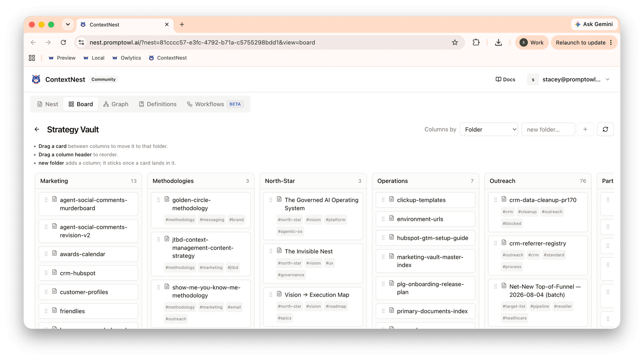Open the Local bookmark
The image size is (644, 360).
pyautogui.click(x=94, y=58)
